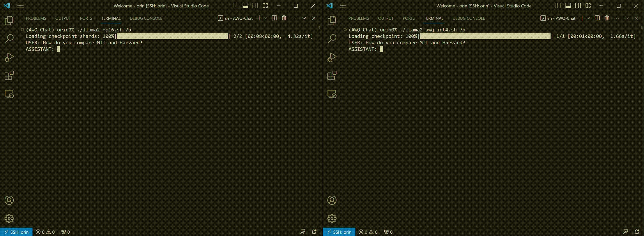Click errors and warnings status in right window
644x236 pixels.
368,232
